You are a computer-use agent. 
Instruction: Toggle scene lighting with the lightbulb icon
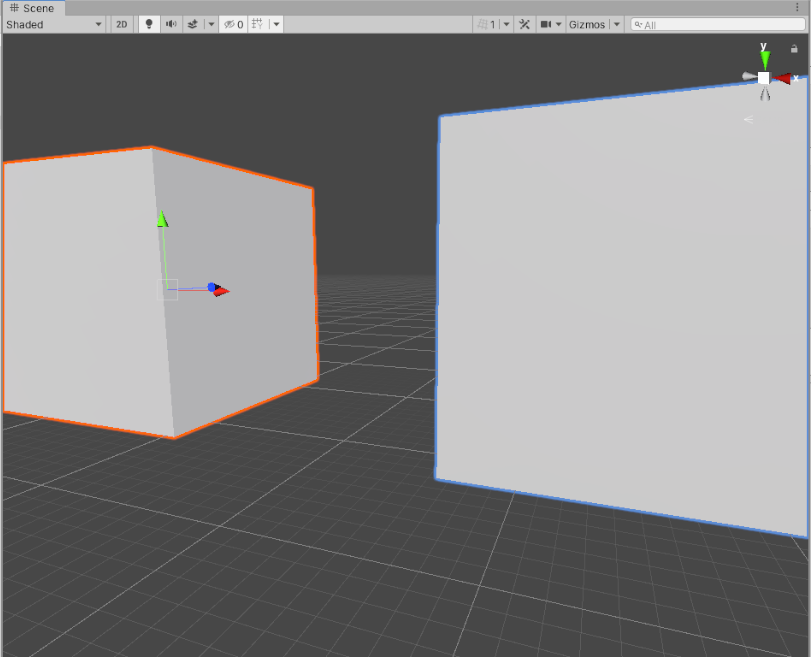click(149, 24)
